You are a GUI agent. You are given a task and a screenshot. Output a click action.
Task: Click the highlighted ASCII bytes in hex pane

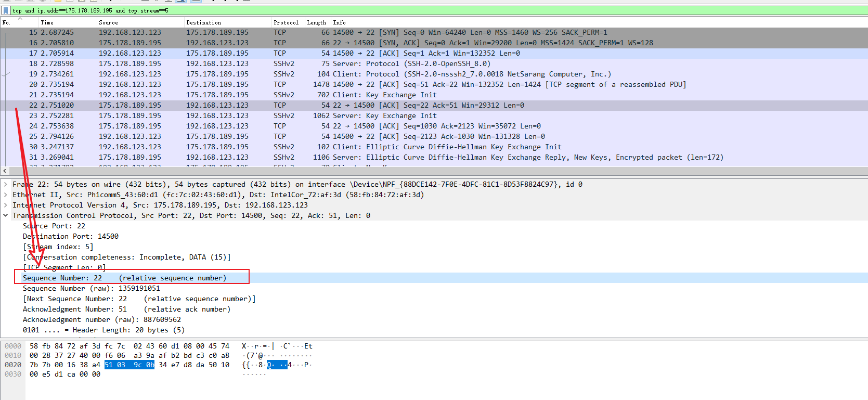277,365
